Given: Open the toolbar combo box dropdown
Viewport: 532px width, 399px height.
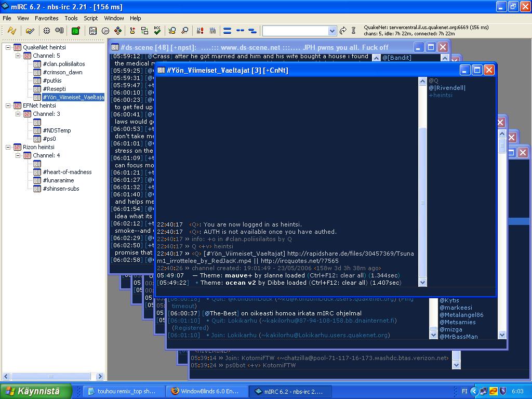Looking at the screenshot, I should [x=332, y=31].
